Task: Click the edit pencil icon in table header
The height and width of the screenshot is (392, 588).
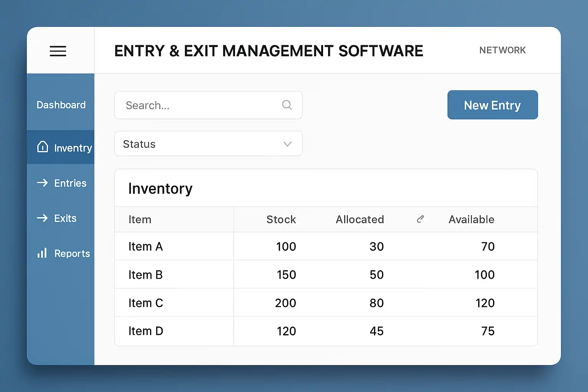Action: coord(420,219)
